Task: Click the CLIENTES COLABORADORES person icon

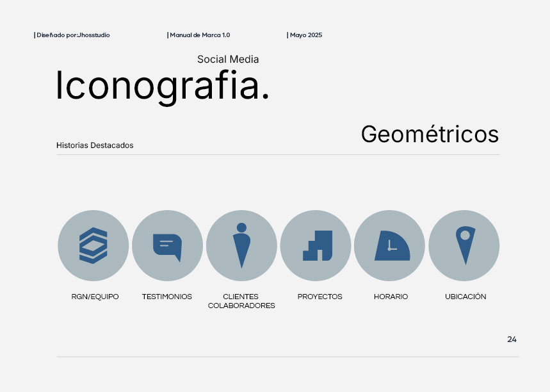Action: point(241,245)
